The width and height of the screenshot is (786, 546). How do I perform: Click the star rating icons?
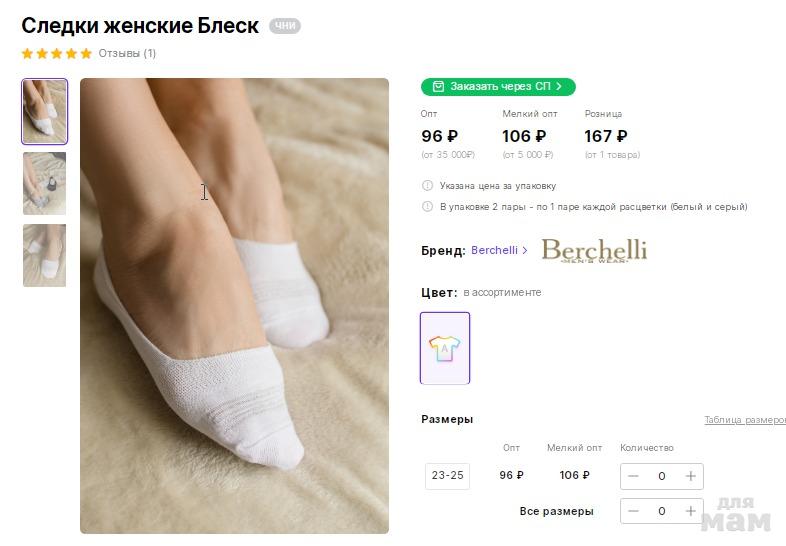point(56,54)
